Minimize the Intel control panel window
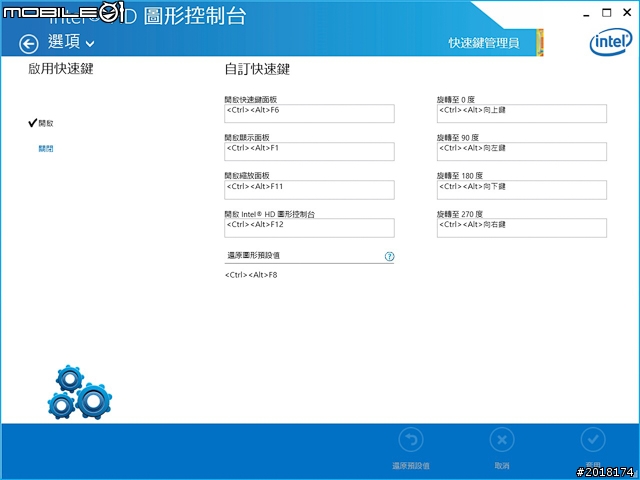This screenshot has height=480, width=640. point(587,14)
